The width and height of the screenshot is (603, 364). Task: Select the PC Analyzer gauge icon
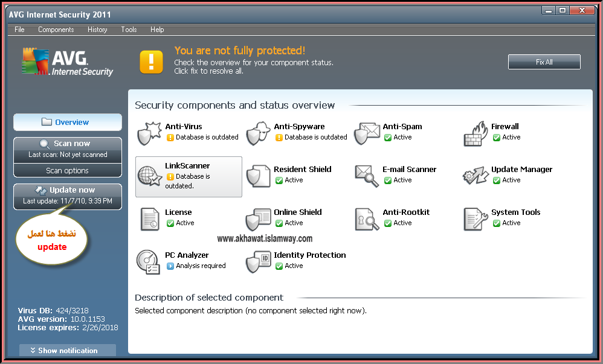(148, 262)
